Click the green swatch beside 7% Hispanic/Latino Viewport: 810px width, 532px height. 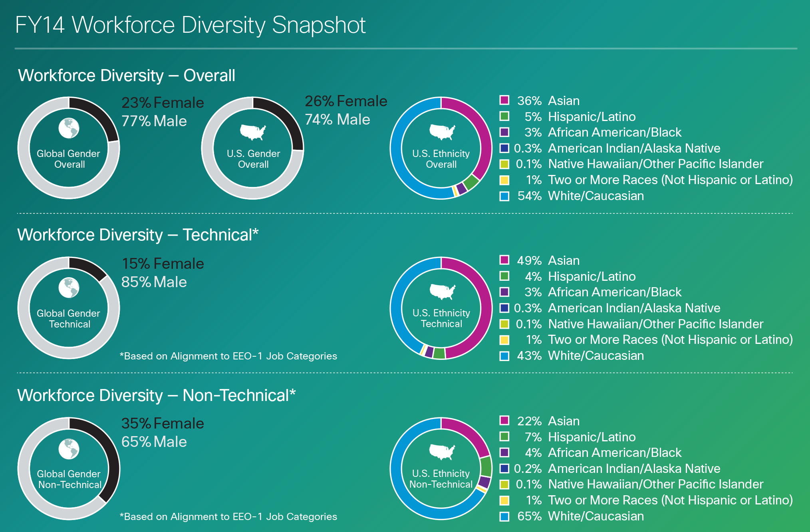[504, 437]
